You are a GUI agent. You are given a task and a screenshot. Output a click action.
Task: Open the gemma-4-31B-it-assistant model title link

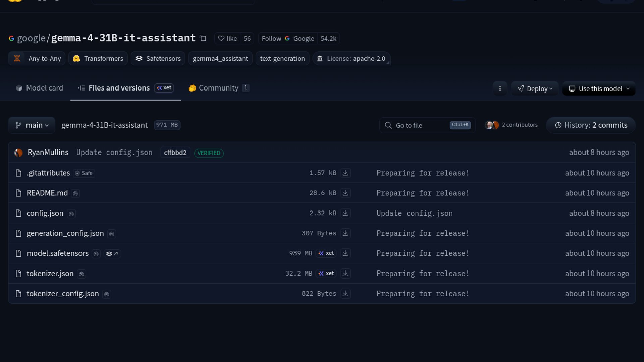[x=123, y=38]
